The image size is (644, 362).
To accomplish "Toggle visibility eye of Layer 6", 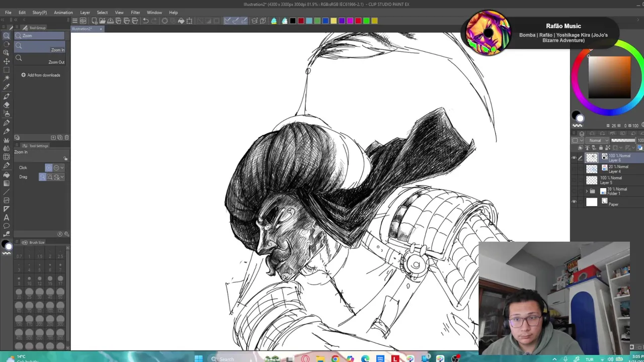I will [x=574, y=158].
